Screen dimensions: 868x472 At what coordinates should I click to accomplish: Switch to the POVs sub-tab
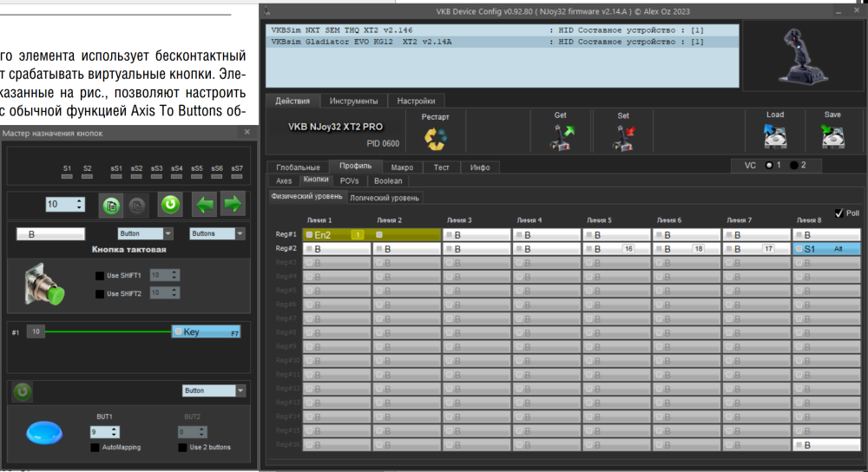(349, 181)
